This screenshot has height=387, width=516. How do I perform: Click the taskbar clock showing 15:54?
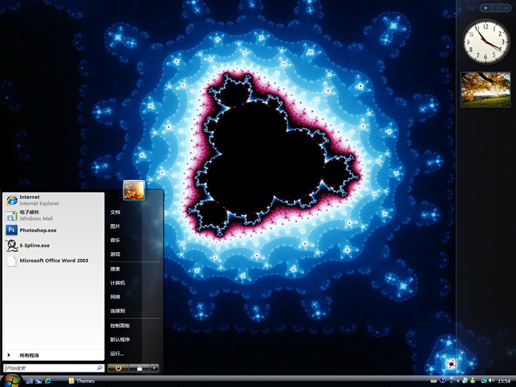pyautogui.click(x=504, y=381)
